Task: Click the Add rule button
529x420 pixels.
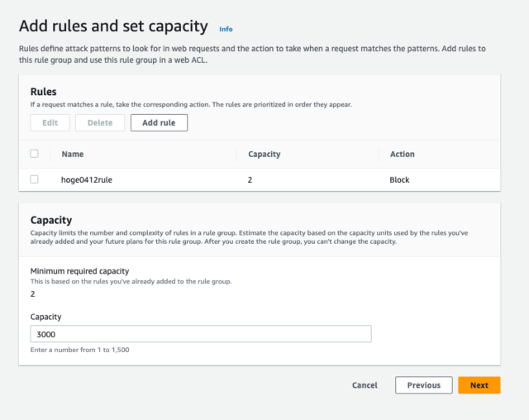Action: (x=159, y=123)
